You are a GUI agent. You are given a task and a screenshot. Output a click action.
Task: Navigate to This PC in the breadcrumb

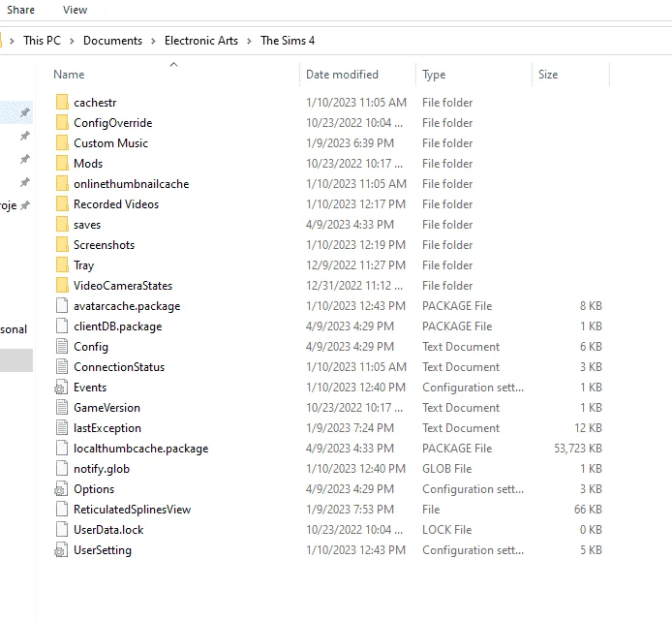point(42,41)
